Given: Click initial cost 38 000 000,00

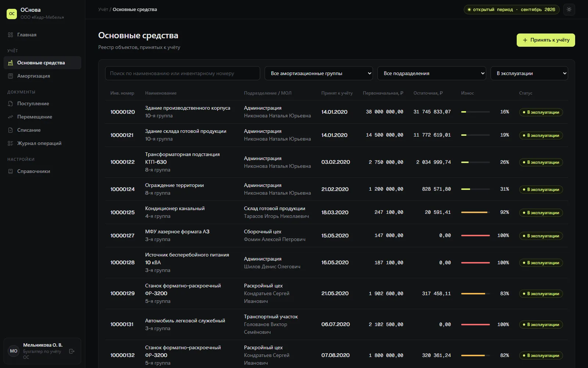Looking at the screenshot, I should tap(384, 112).
